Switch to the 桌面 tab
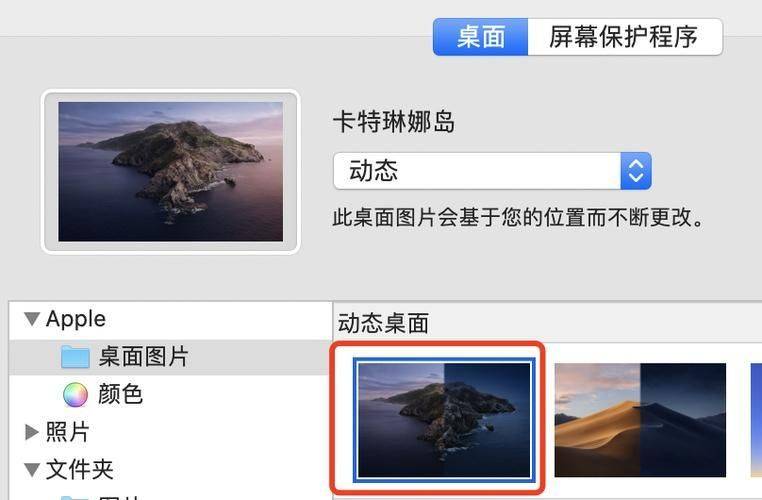Viewport: 762px width, 500px height. click(x=480, y=37)
